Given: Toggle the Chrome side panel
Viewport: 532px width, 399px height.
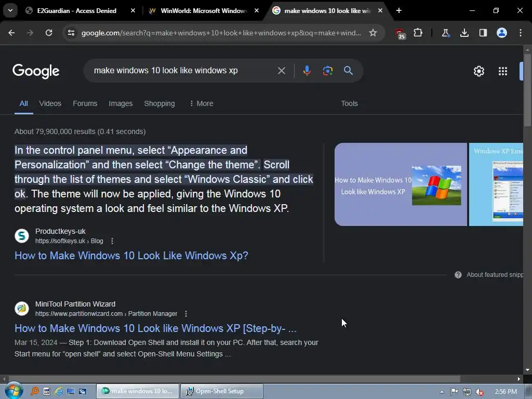Looking at the screenshot, I should [483, 33].
